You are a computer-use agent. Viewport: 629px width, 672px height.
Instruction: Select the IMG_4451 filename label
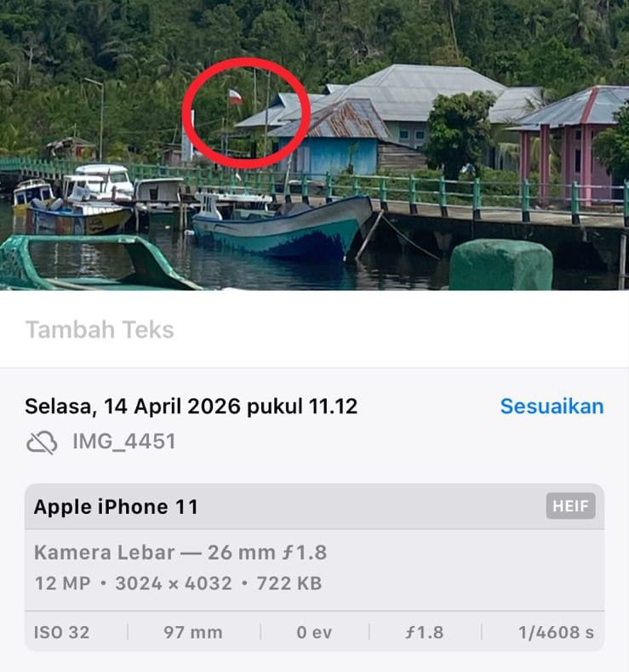tap(124, 441)
